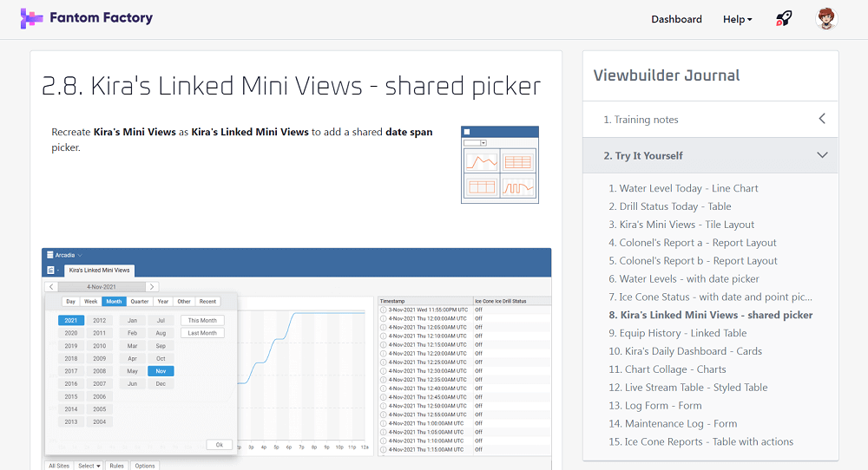The height and width of the screenshot is (470, 868).
Task: Open Chart Collage - Charts
Action: point(667,369)
